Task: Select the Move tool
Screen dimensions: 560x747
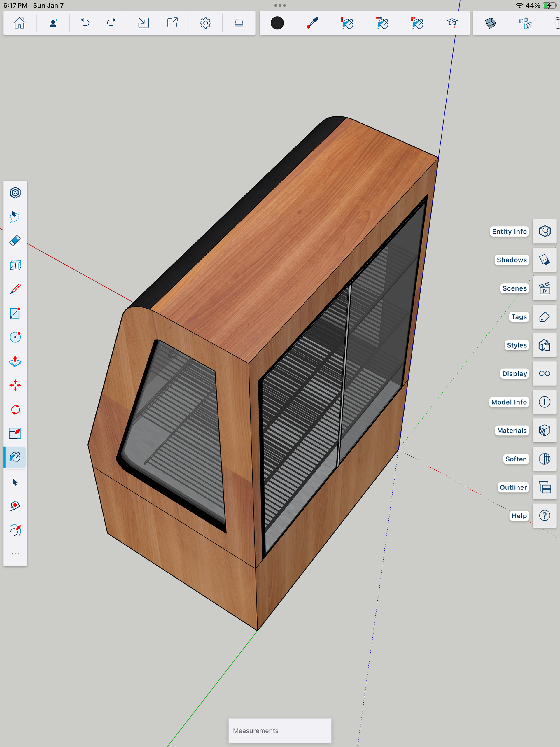Action: [15, 385]
